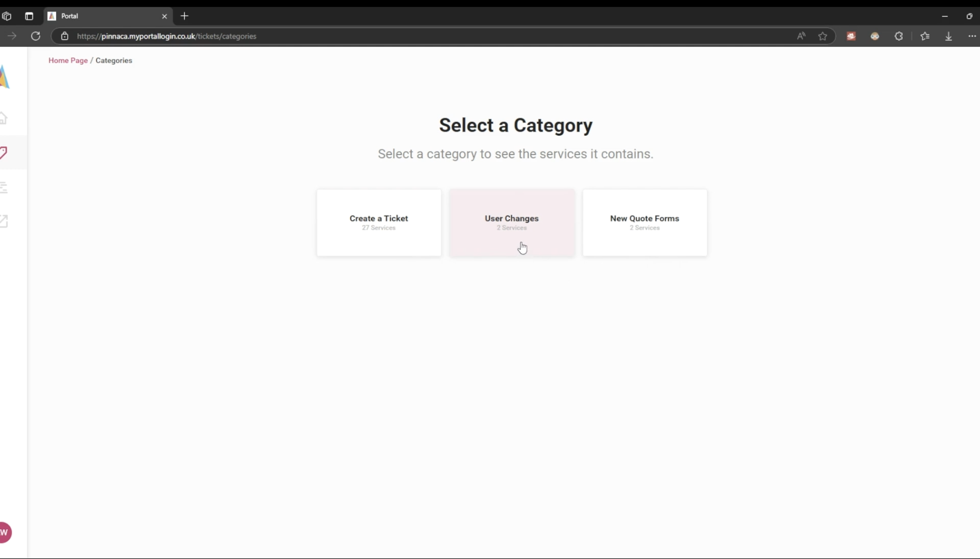This screenshot has height=559, width=980.
Task: Restore the browser window size
Action: [x=969, y=16]
